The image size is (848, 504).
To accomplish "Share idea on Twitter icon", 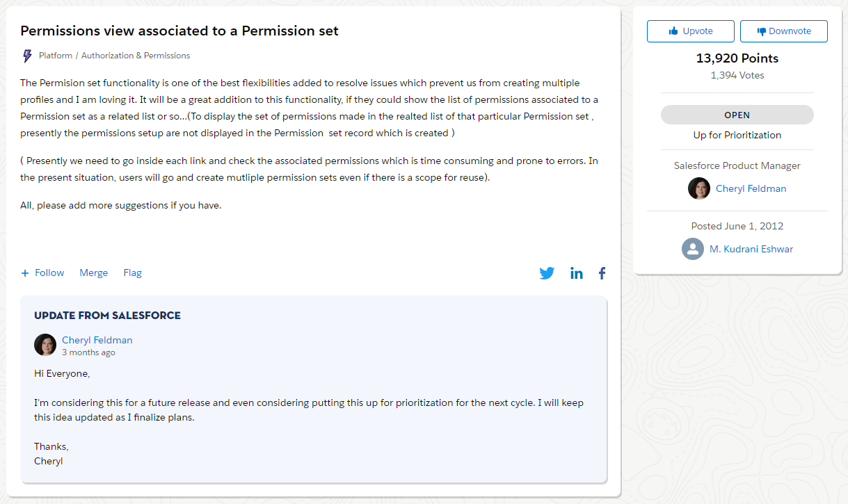I will pos(547,273).
